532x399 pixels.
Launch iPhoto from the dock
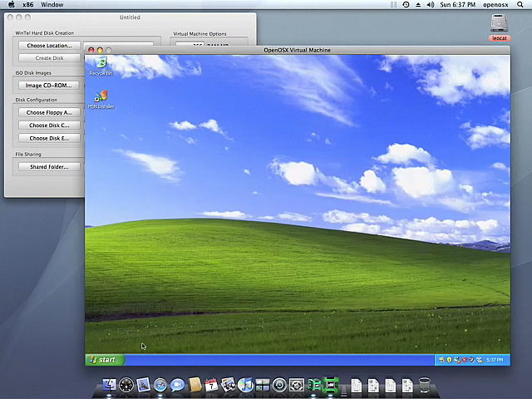click(x=229, y=385)
